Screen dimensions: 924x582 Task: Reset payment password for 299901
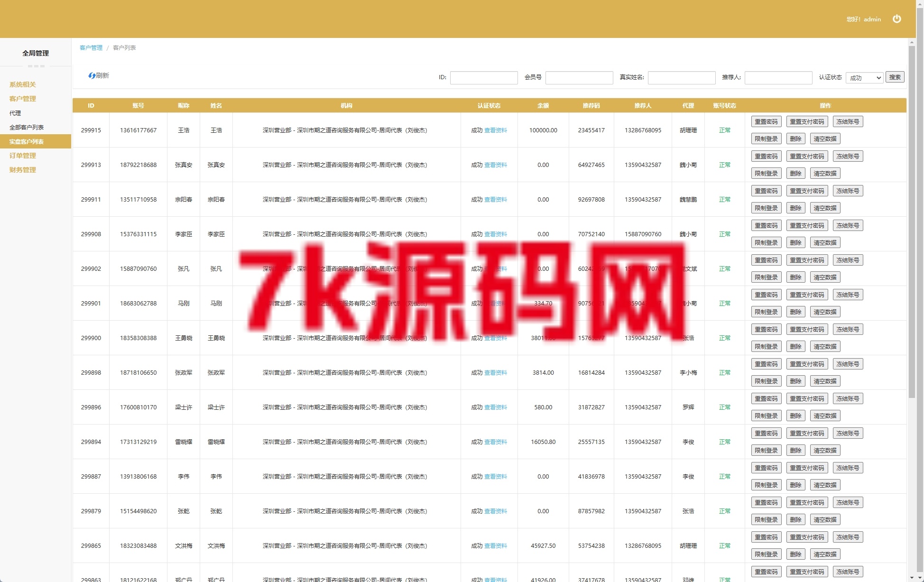point(807,295)
